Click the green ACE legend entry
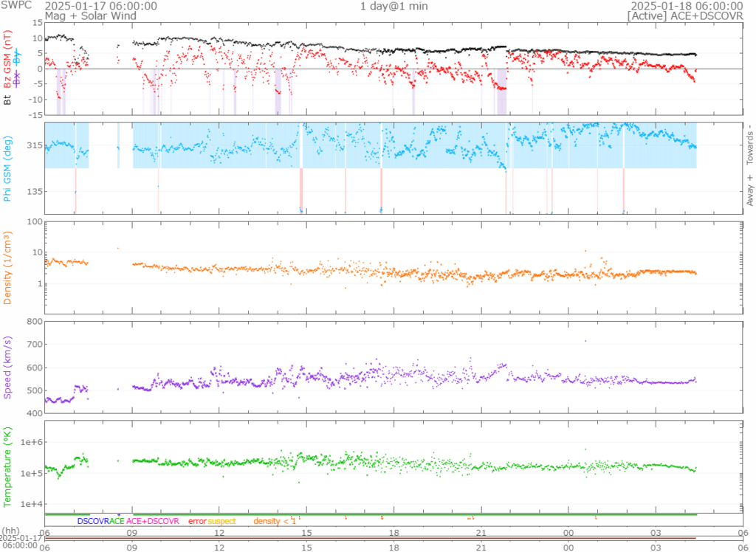Screen dimensions: 756x552 (x=117, y=521)
